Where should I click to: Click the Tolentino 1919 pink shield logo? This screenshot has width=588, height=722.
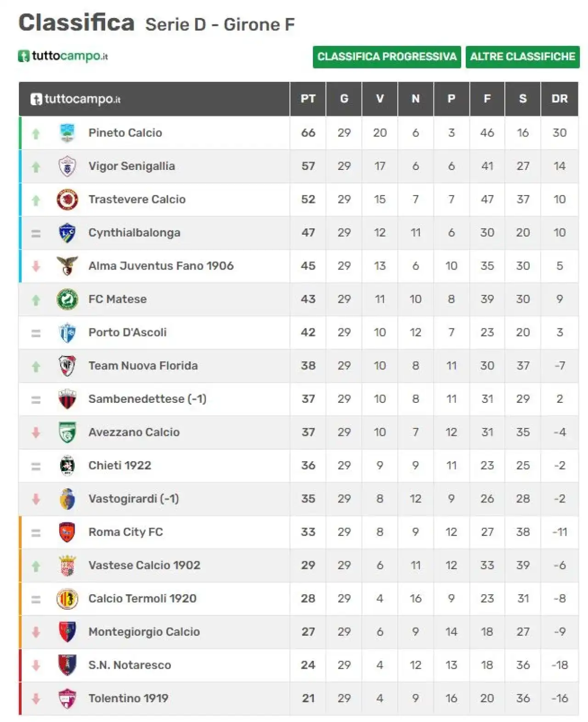pyautogui.click(x=67, y=699)
